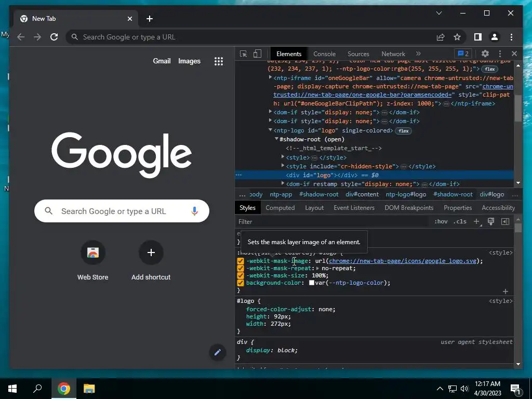Open Windows Start menu
The width and height of the screenshot is (532, 399).
(12, 388)
